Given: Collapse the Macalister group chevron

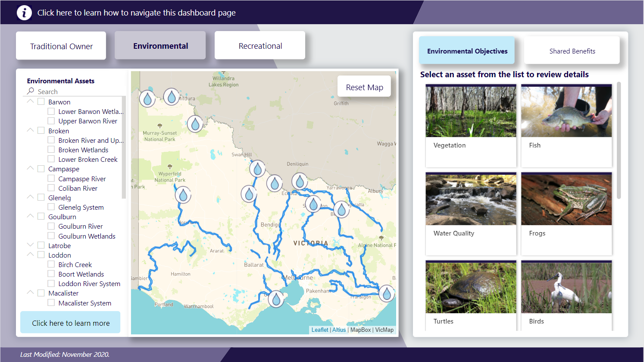Looking at the screenshot, I should tap(30, 292).
